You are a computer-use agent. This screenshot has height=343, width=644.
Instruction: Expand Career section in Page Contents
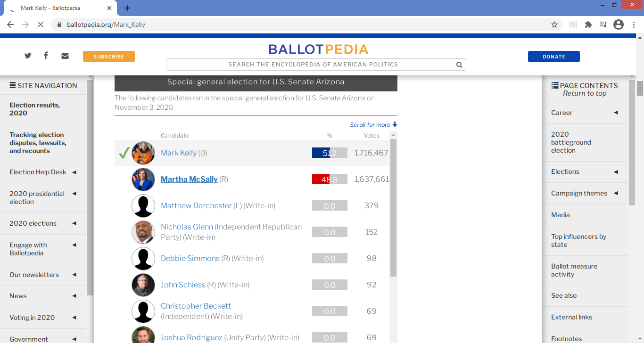tap(616, 113)
